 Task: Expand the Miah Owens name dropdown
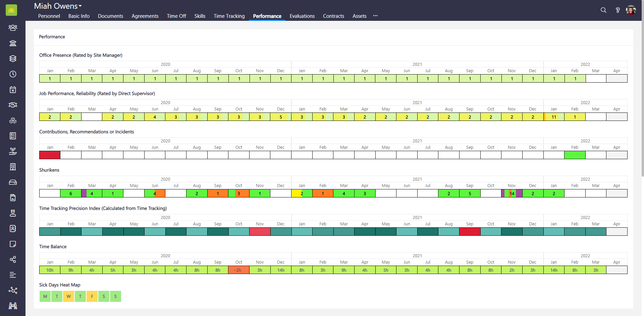(x=58, y=6)
